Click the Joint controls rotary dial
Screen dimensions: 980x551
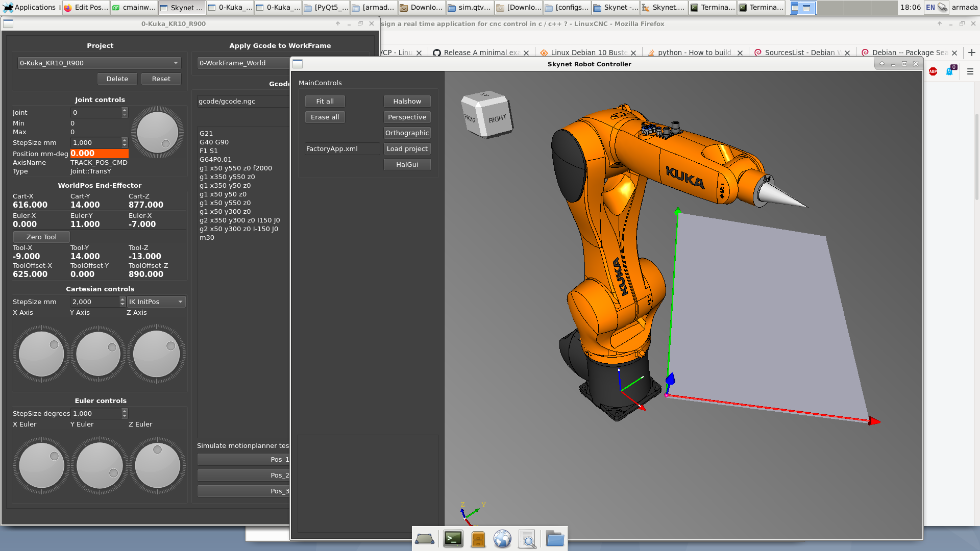[x=157, y=133]
